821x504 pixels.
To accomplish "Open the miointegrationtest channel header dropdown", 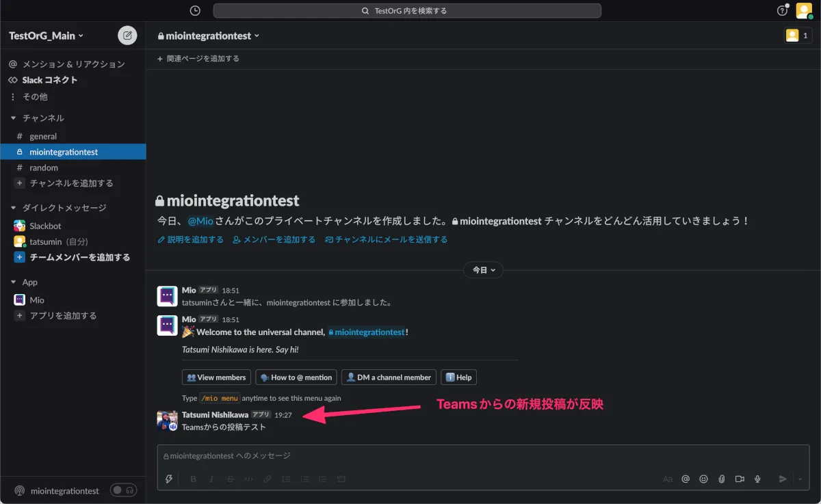I will [209, 36].
